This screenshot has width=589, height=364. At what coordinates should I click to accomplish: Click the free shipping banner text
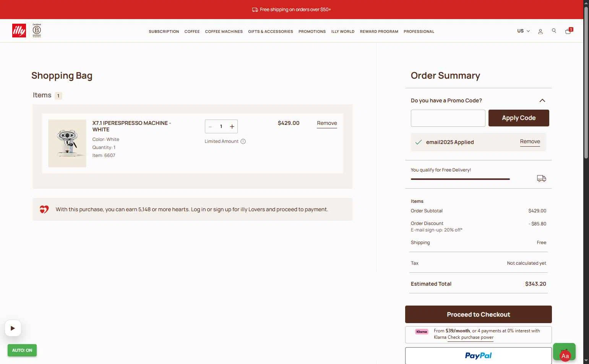pos(295,10)
